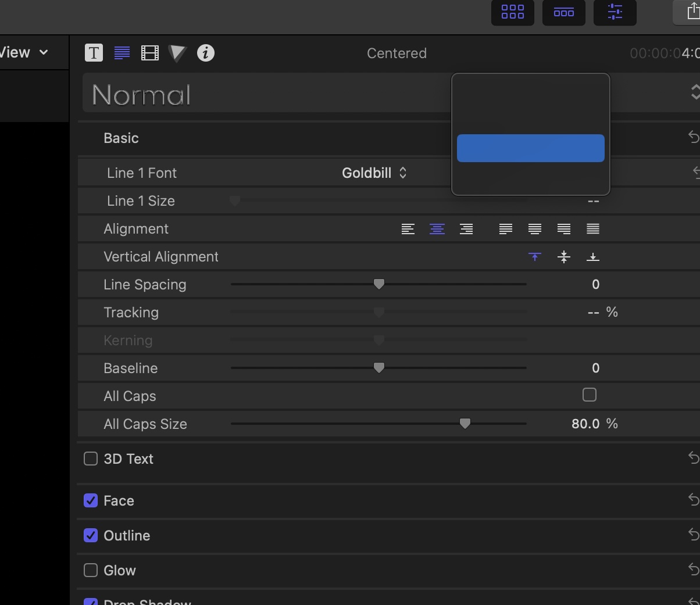
Task: Set vertical alignment to bottom
Action: click(x=593, y=257)
